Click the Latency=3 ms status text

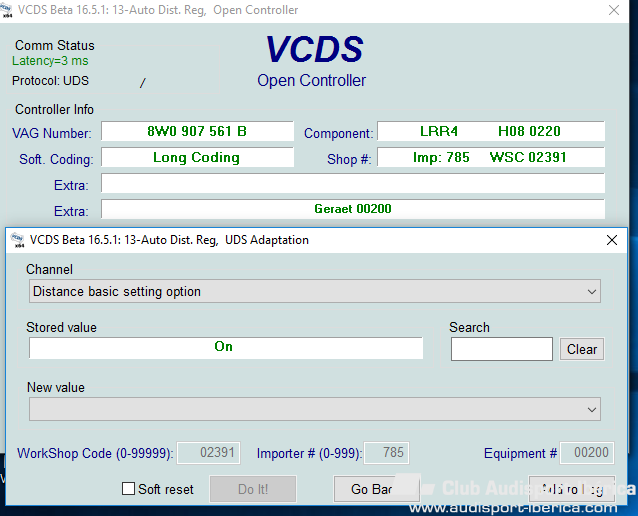pyautogui.click(x=50, y=61)
